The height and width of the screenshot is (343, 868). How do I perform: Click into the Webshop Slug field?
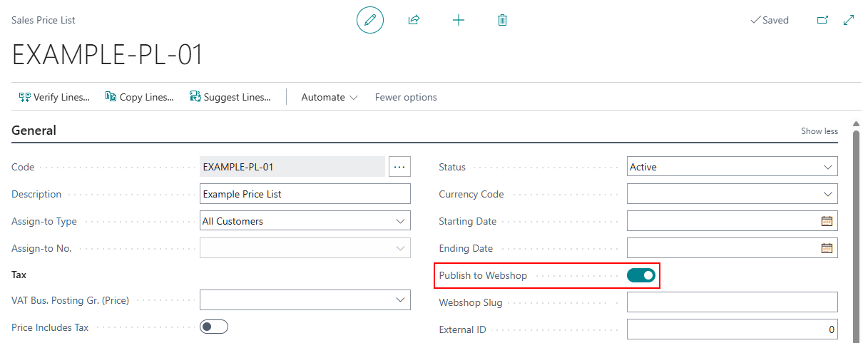[732, 302]
